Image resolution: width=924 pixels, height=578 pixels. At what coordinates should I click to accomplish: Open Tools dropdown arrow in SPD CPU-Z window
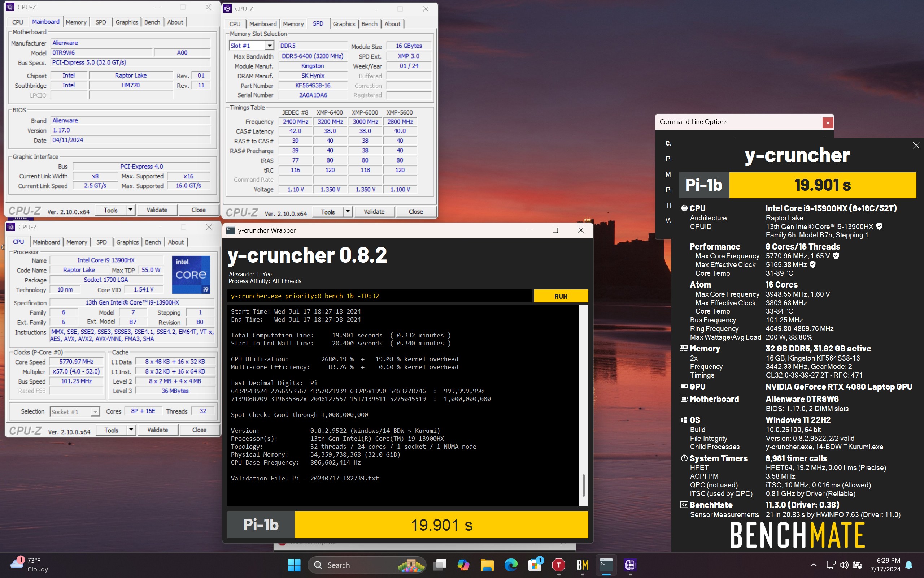click(348, 211)
